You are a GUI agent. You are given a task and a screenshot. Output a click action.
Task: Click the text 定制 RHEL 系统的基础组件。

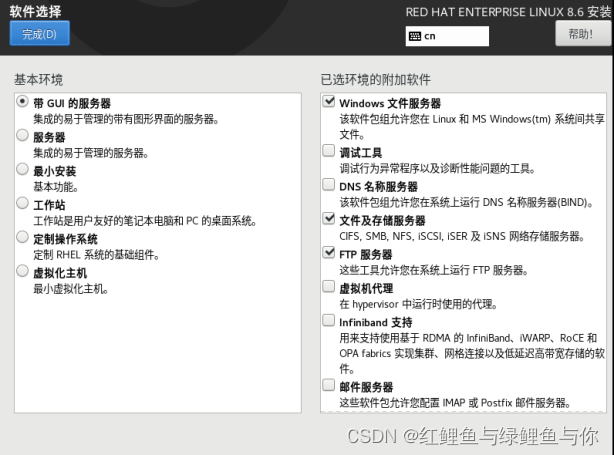[96, 255]
